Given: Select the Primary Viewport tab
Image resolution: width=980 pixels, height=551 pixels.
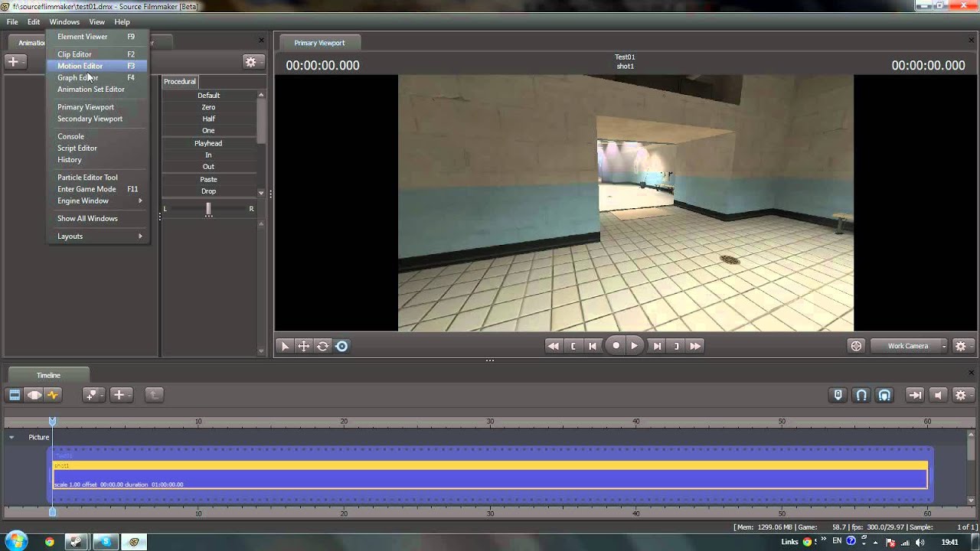Looking at the screenshot, I should coord(319,43).
